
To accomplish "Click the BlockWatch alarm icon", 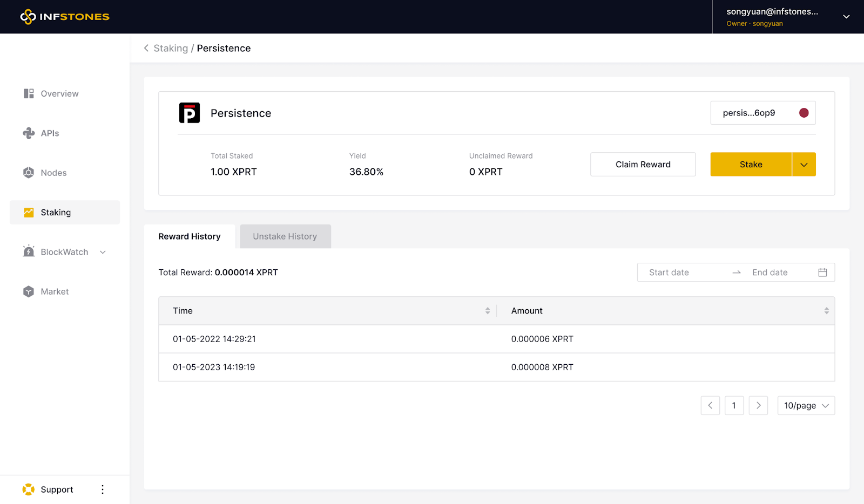I will tap(29, 251).
